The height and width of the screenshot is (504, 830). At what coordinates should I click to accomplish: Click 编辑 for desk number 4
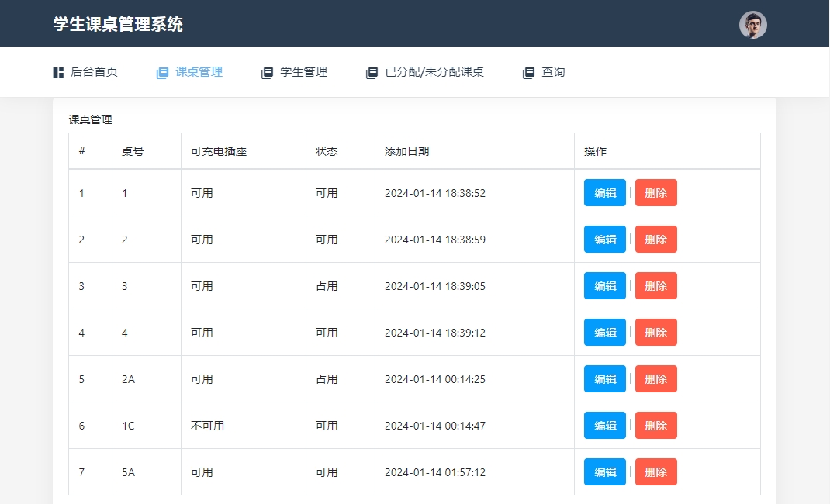pyautogui.click(x=604, y=333)
